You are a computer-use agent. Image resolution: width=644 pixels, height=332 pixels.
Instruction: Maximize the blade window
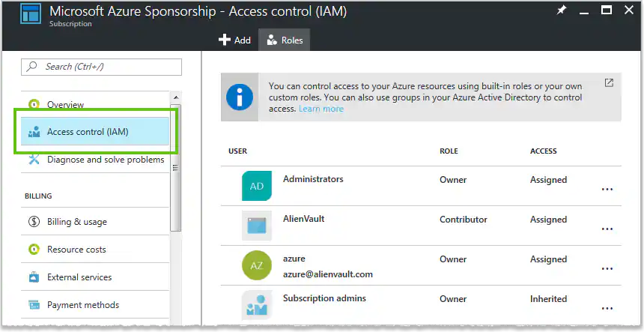[607, 10]
